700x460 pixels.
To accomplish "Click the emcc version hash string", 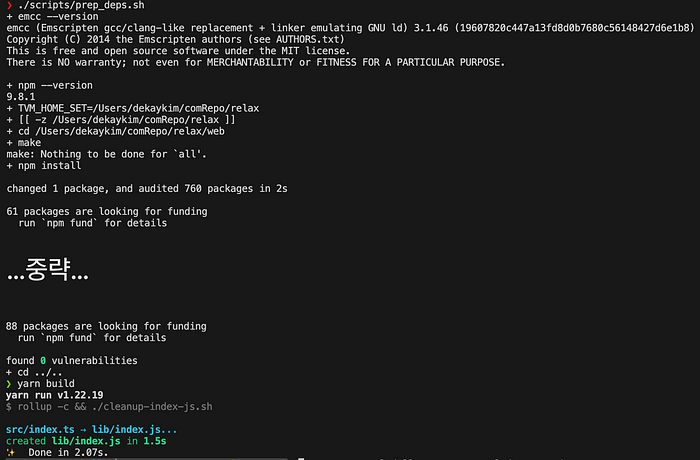I will pyautogui.click(x=574, y=28).
